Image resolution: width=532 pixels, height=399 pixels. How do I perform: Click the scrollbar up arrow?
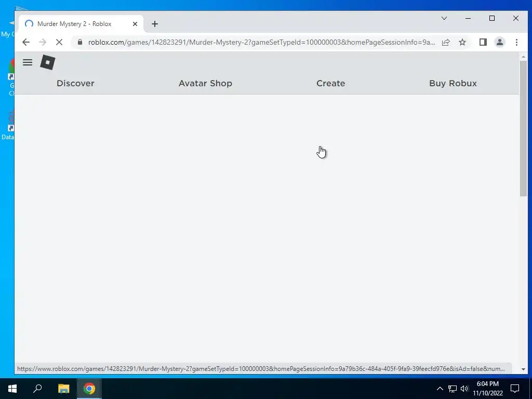click(x=523, y=57)
